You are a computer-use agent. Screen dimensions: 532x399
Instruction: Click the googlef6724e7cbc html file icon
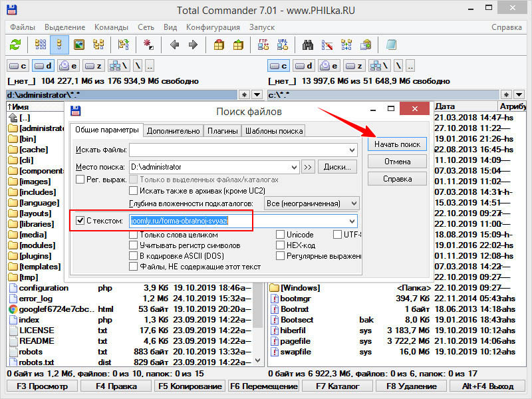point(13,309)
